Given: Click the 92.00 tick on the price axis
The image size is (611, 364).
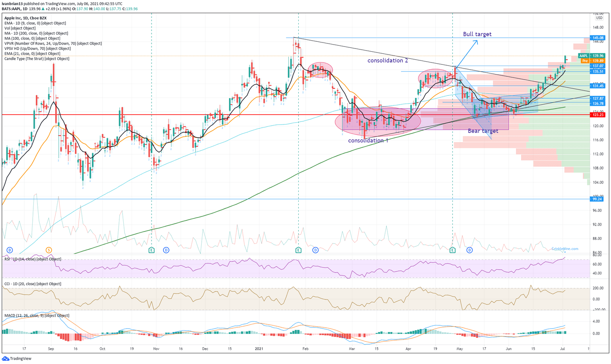Looking at the screenshot, I should click(598, 225).
